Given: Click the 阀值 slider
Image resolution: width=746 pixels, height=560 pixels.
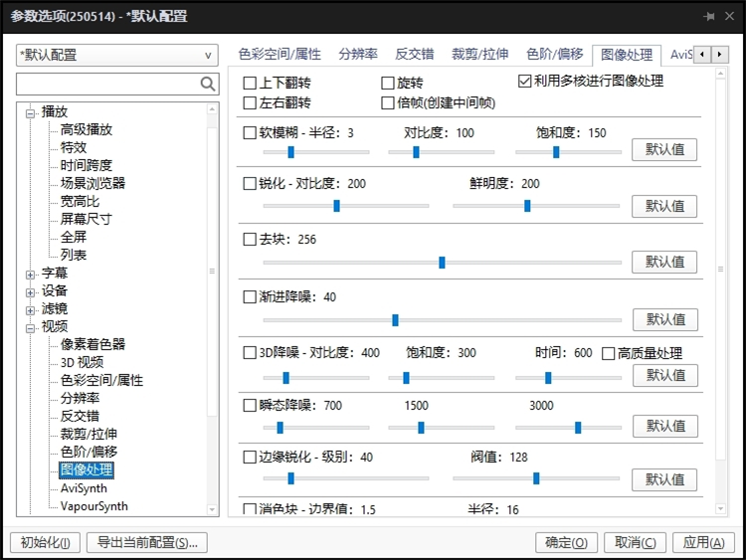Looking at the screenshot, I should click(x=536, y=478).
